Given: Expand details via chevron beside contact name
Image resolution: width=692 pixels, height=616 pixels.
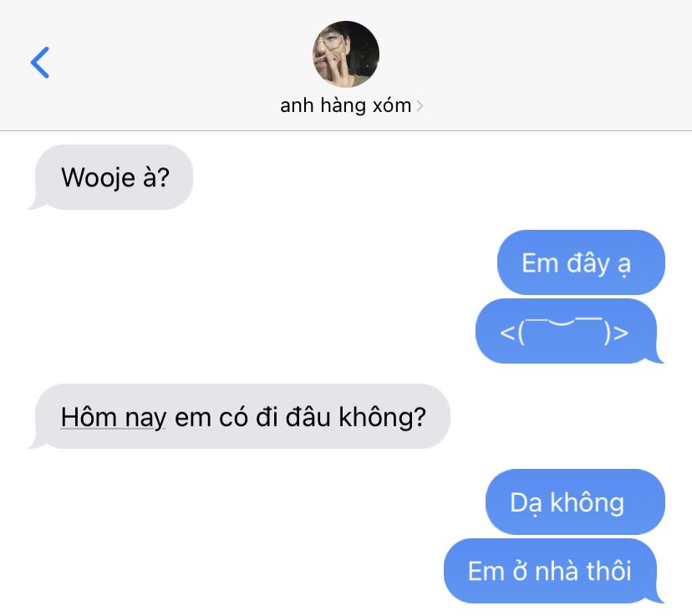Looking at the screenshot, I should [x=420, y=106].
